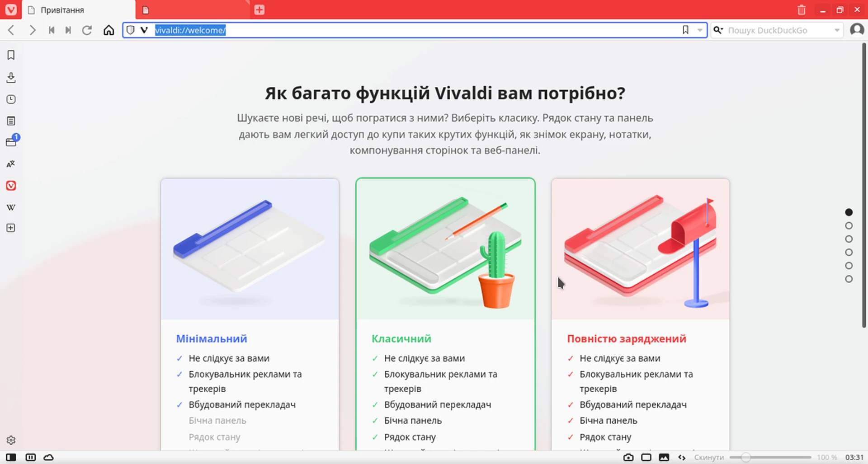Select the Повністю заряджений card image

pyautogui.click(x=640, y=249)
